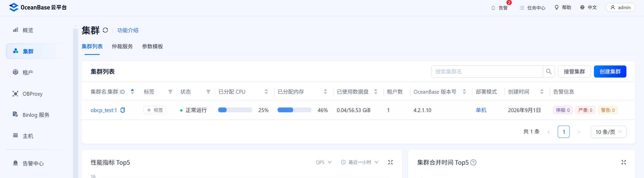Open the 10 per page dropdown
The width and height of the screenshot is (644, 178).
(x=609, y=132)
